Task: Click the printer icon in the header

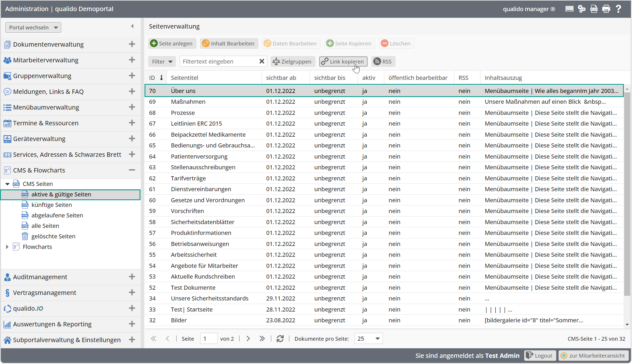Action: point(606,9)
